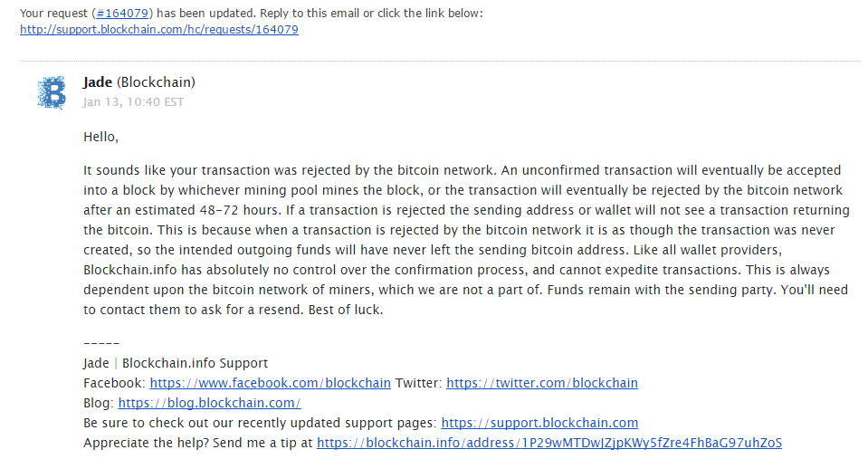The height and width of the screenshot is (459, 868).
Task: Click the "Jade | Blockchain.info Support" signature
Action: pos(176,363)
